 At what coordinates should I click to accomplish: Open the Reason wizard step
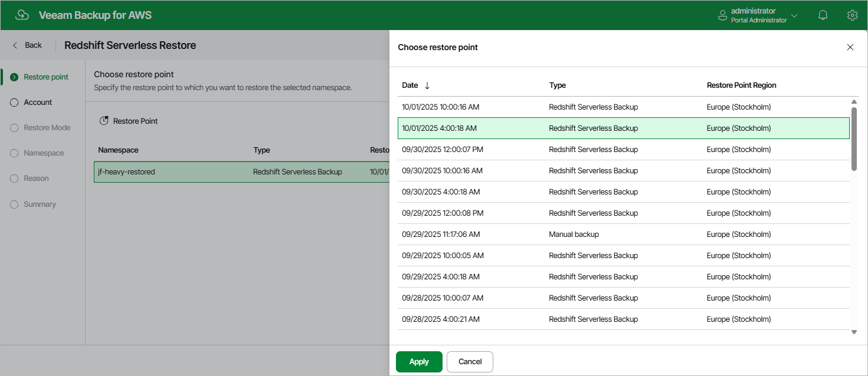click(30, 178)
